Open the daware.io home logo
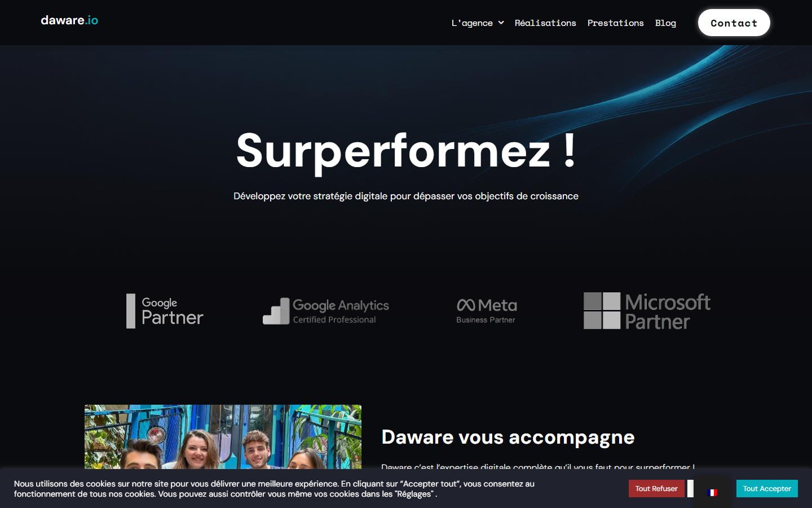This screenshot has width=812, height=508. 69,20
